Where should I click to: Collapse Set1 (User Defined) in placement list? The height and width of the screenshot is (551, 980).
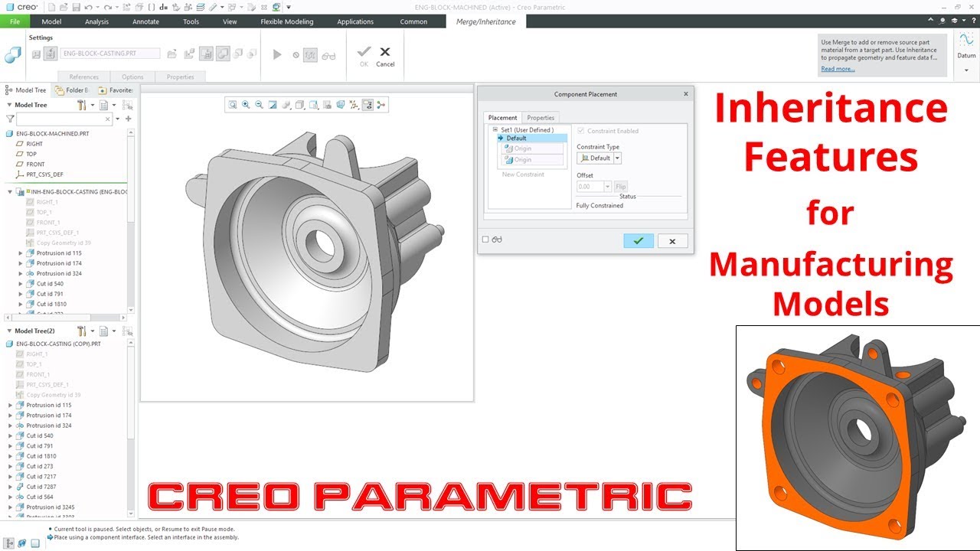(495, 130)
